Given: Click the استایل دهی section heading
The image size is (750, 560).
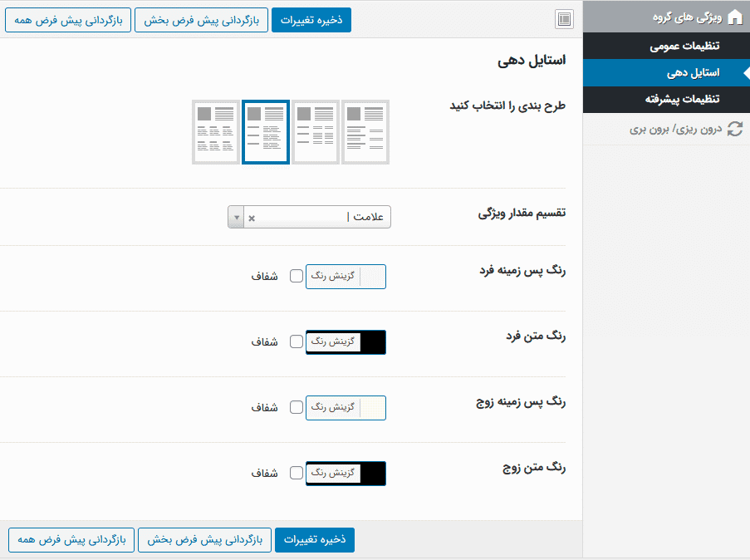Looking at the screenshot, I should 532,61.
